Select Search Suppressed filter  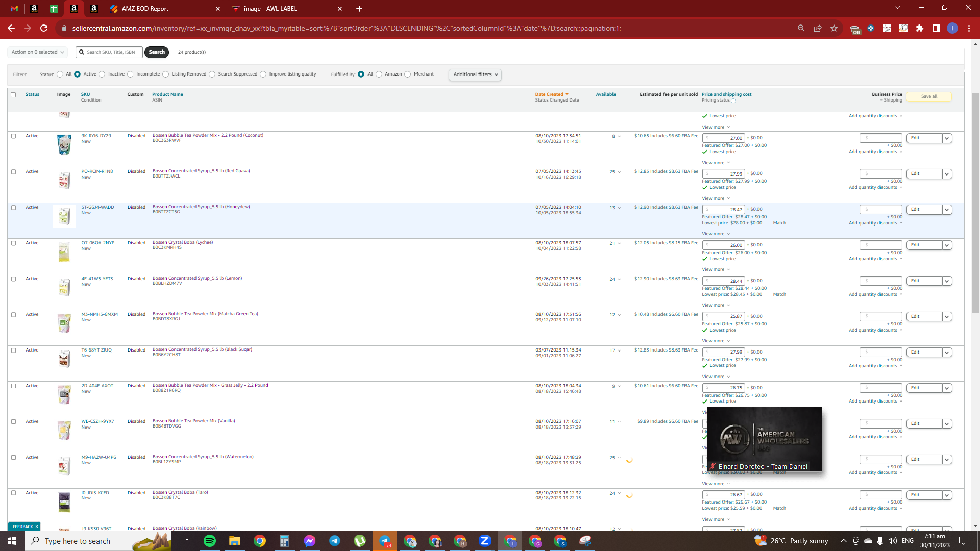tap(212, 74)
